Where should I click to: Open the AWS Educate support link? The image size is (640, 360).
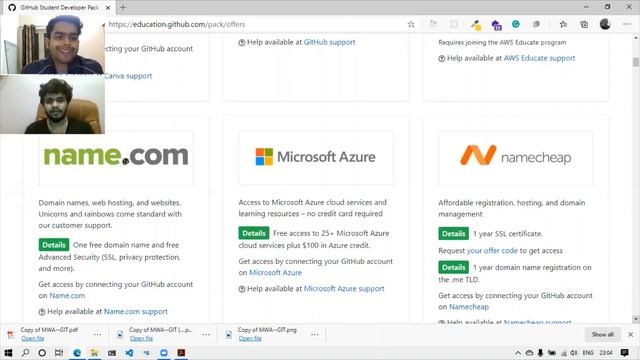click(x=539, y=58)
